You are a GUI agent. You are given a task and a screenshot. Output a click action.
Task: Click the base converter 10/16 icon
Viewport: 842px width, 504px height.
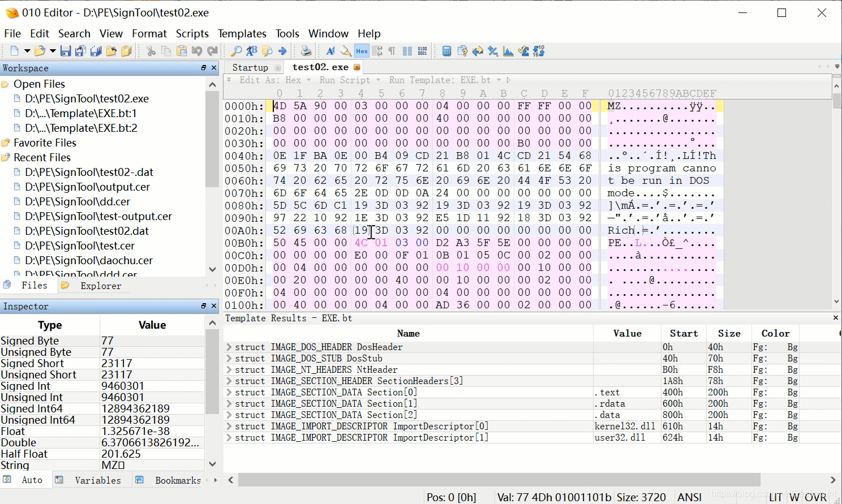(539, 51)
